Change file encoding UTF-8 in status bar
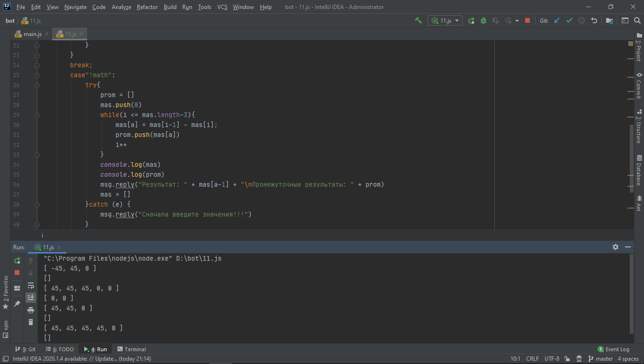The height and width of the screenshot is (364, 644). 552,359
